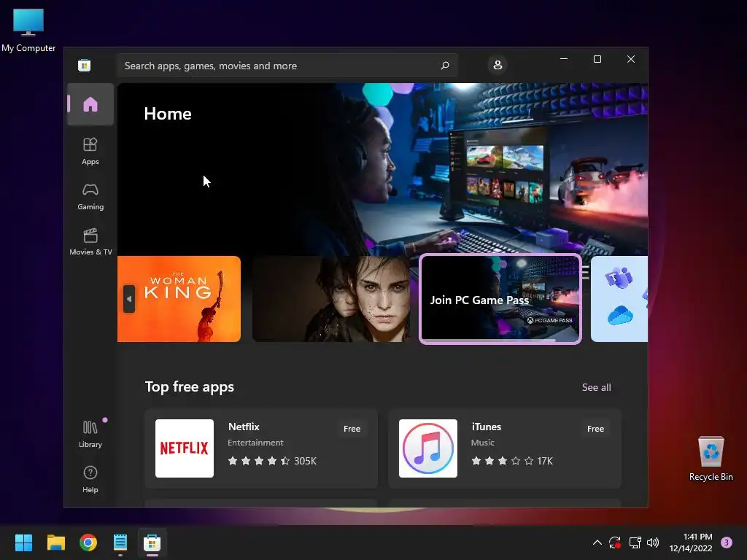The height and width of the screenshot is (560, 747).
Task: Click the hero PC Game Pass image
Action: (382, 169)
